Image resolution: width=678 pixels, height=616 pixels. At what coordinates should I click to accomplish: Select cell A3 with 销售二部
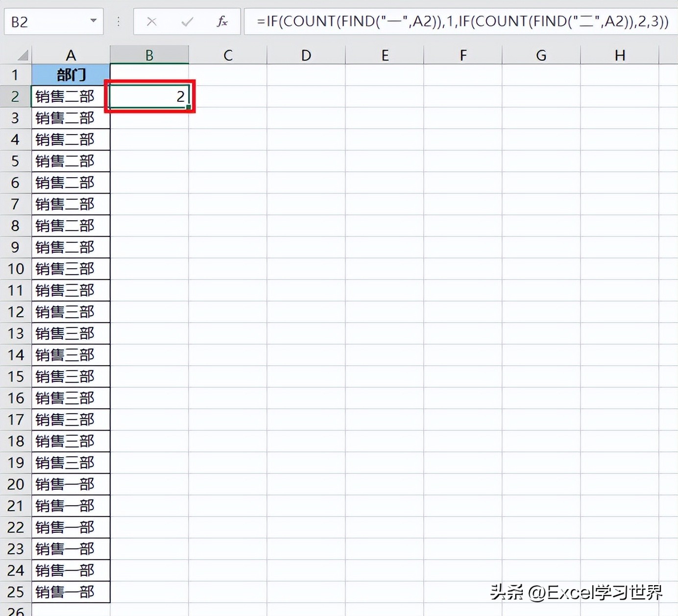[x=71, y=118]
